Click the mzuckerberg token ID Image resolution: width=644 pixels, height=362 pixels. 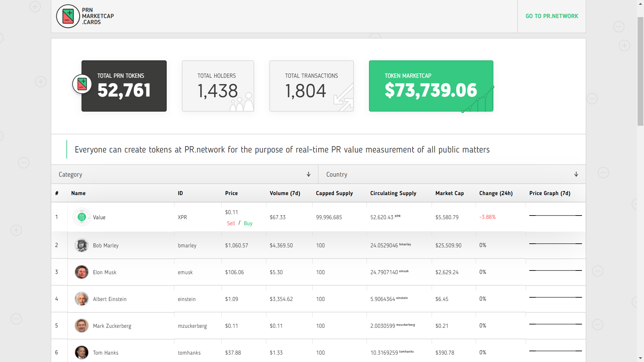click(192, 326)
